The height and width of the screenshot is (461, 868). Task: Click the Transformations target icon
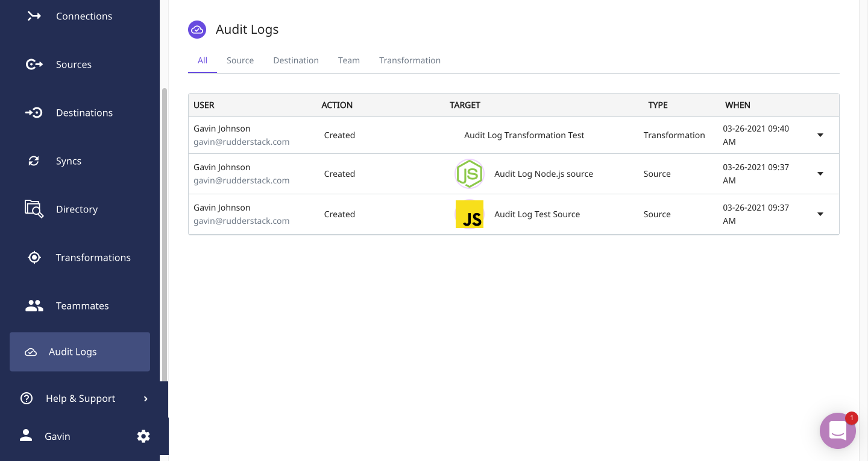pyautogui.click(x=34, y=258)
